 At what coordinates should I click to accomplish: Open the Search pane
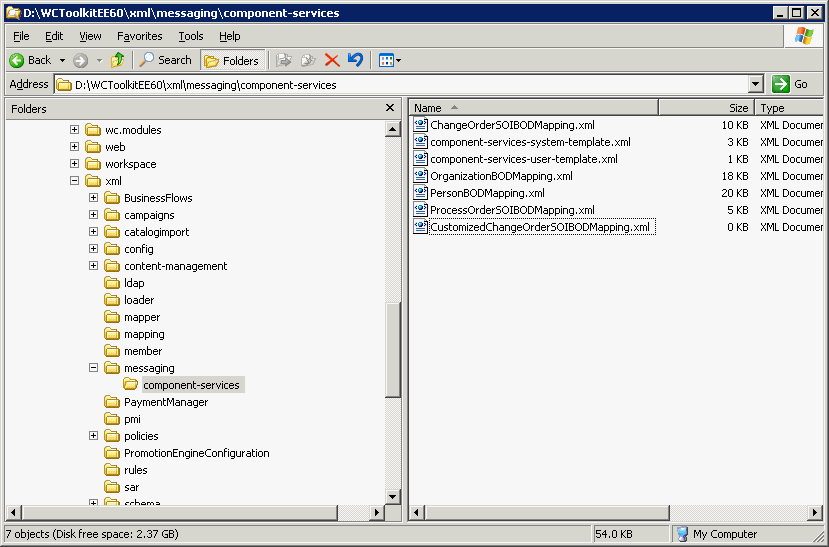[x=165, y=60]
